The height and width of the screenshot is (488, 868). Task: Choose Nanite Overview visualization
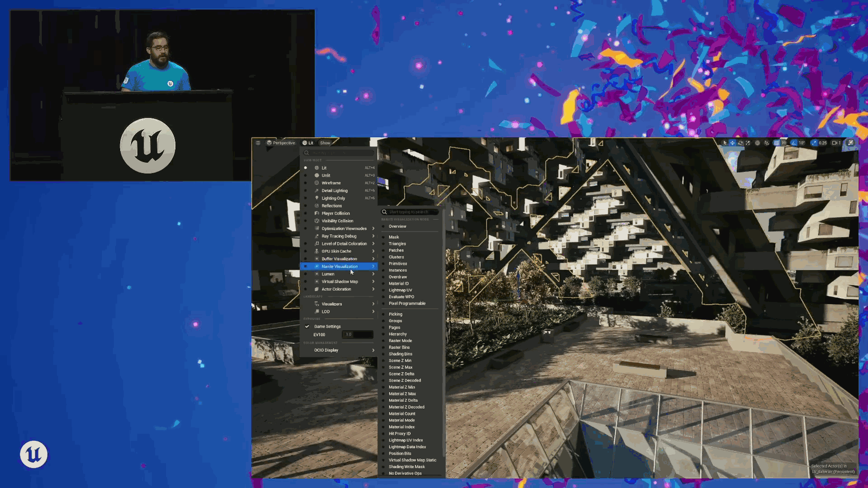(x=397, y=227)
